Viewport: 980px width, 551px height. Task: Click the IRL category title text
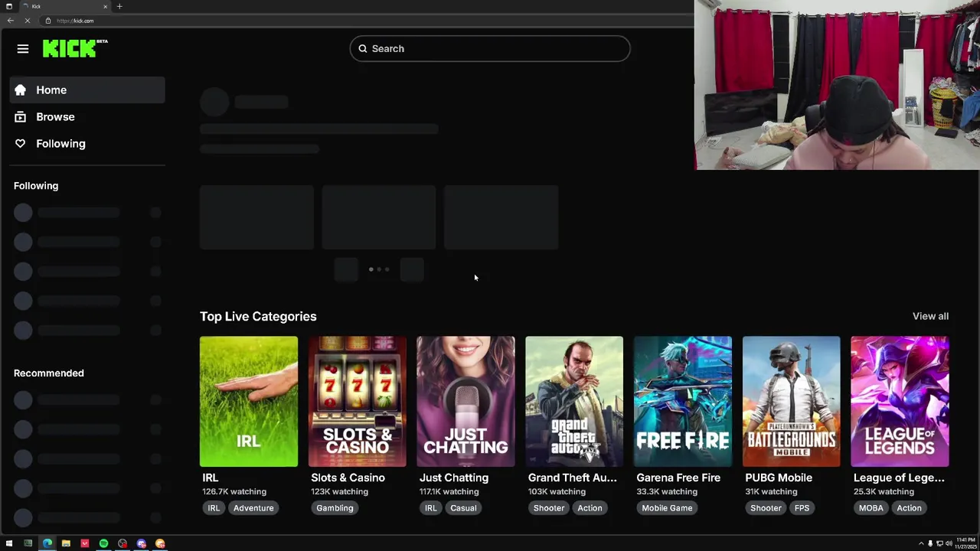point(210,478)
